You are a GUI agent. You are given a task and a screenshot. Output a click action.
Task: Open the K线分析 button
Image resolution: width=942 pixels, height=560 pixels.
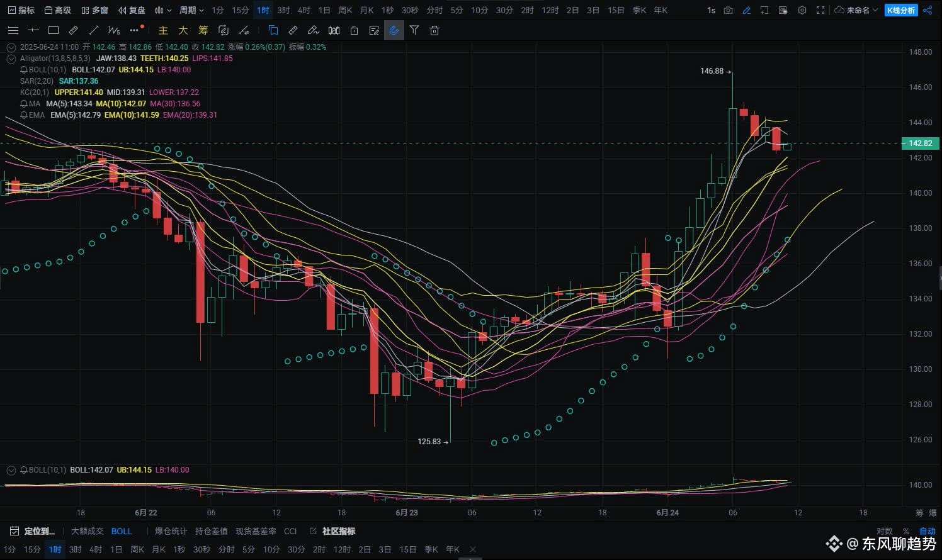pyautogui.click(x=901, y=10)
